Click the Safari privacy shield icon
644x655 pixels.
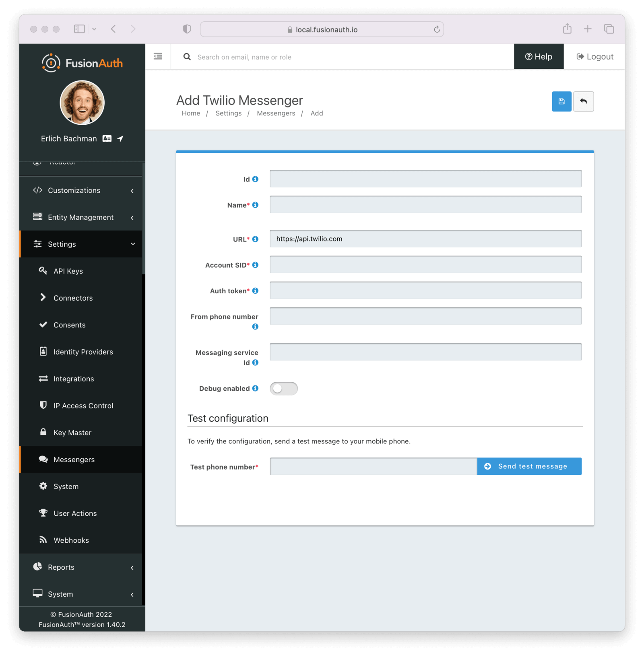pos(187,29)
